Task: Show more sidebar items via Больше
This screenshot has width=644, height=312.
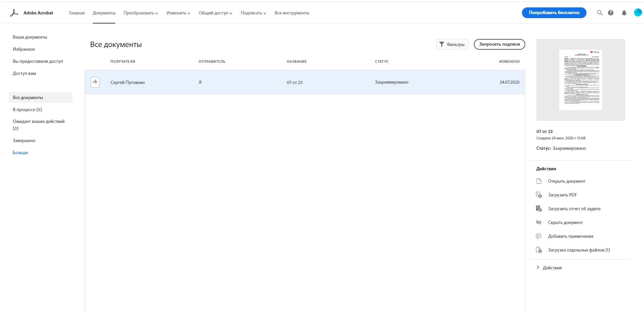Action: pos(20,152)
